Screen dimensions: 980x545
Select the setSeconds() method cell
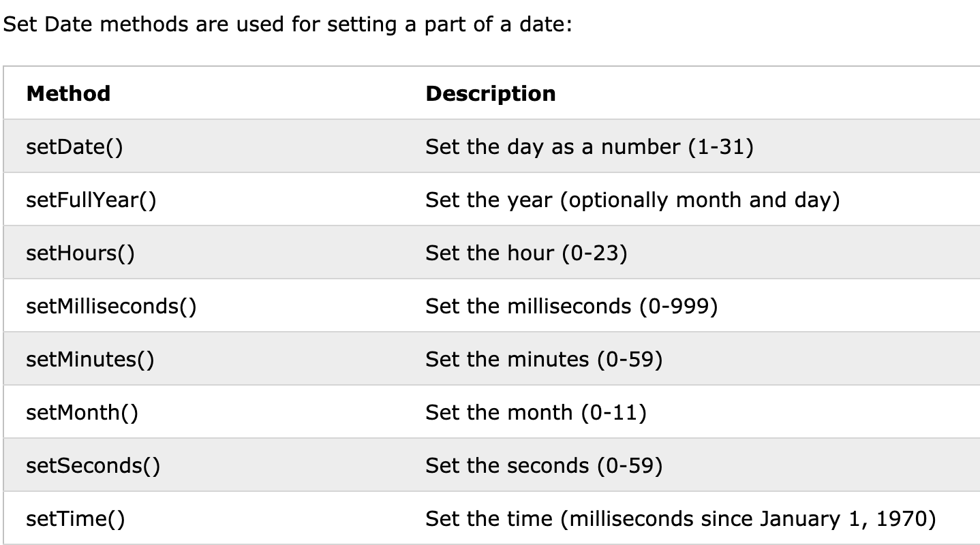point(93,465)
